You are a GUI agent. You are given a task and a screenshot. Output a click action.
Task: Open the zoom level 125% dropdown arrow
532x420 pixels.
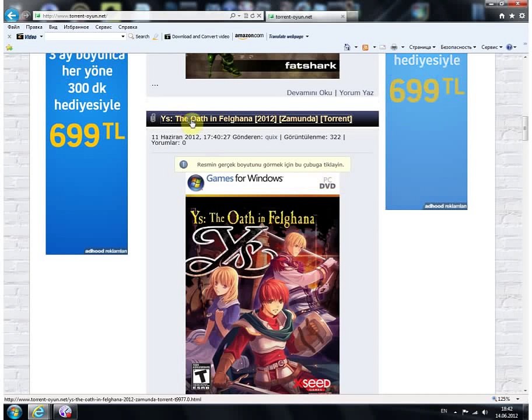[x=518, y=399]
